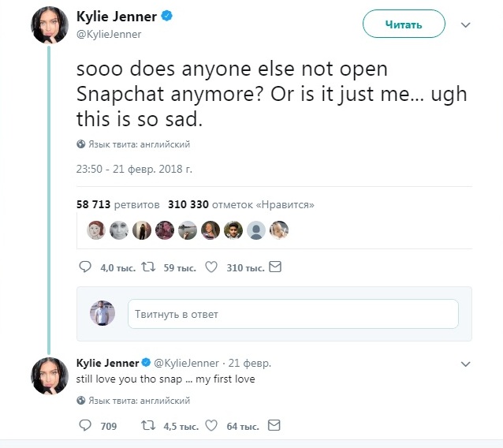
Task: Click the first liker avatar in the row
Action: (x=96, y=230)
